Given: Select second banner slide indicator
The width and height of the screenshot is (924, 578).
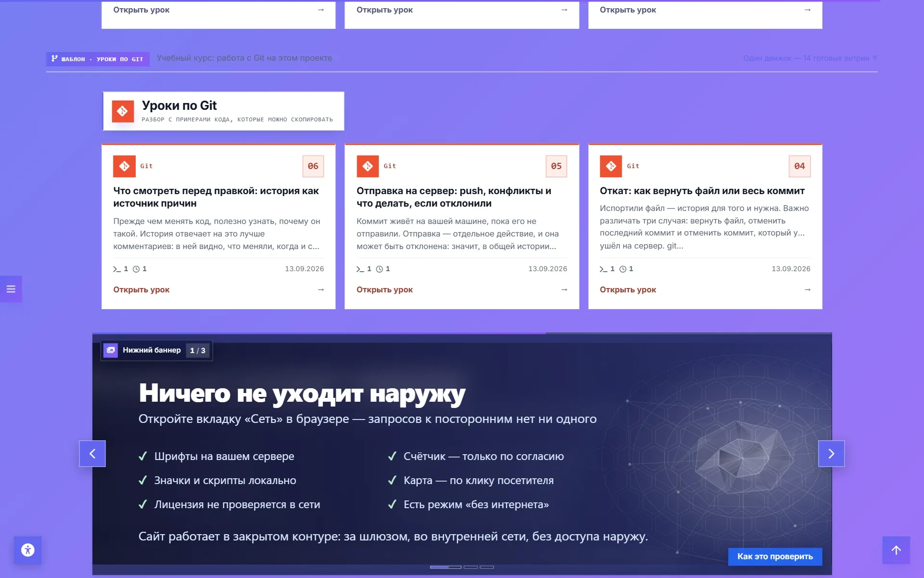Looking at the screenshot, I should [471, 567].
